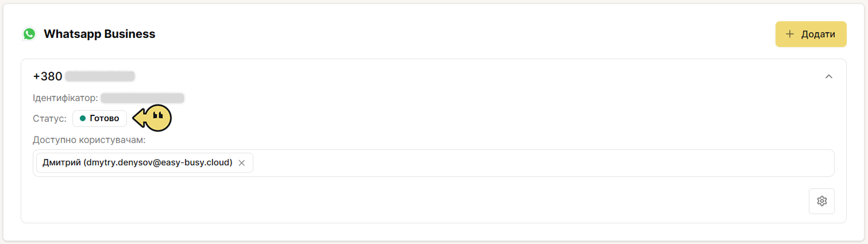Screen dimensions: 868x244
Task: Click the Ідентифікатор label
Action: pyautogui.click(x=65, y=98)
